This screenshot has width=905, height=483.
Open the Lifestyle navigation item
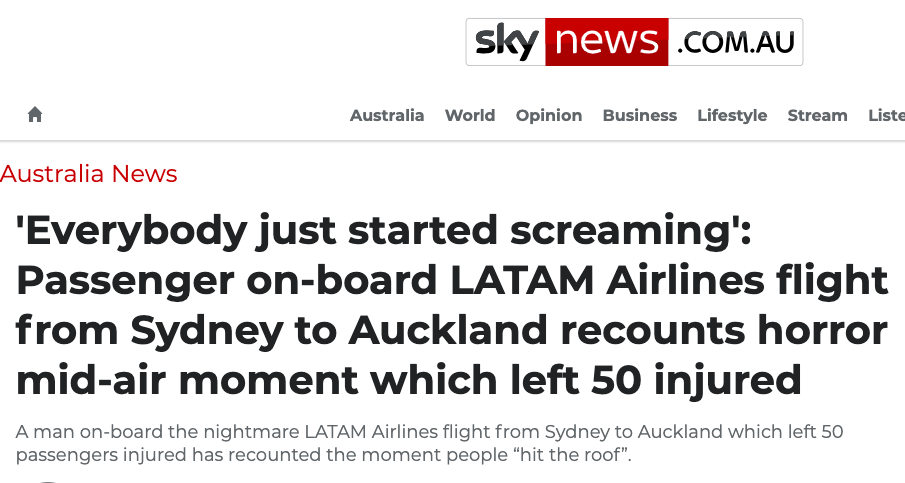click(732, 115)
